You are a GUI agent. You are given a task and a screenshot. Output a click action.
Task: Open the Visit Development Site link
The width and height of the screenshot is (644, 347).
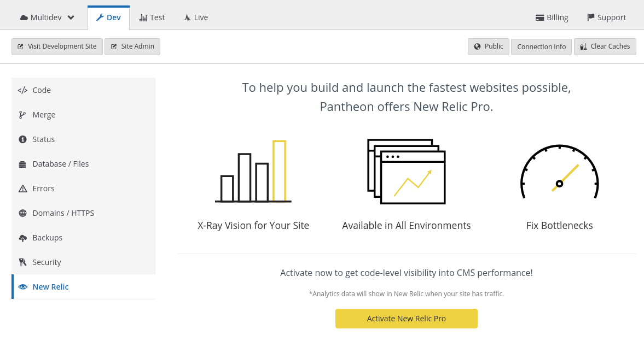click(56, 46)
